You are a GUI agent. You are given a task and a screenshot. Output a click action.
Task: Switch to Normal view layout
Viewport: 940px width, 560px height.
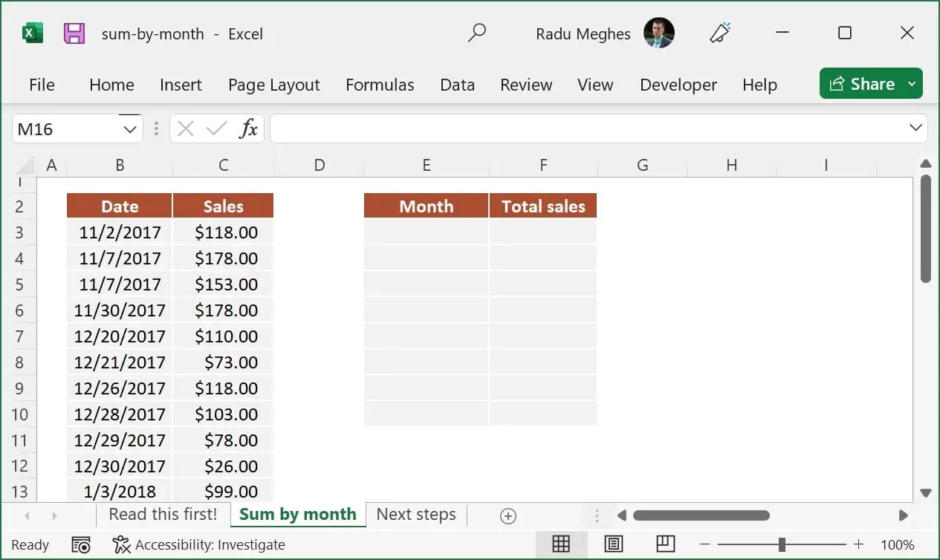pos(560,544)
